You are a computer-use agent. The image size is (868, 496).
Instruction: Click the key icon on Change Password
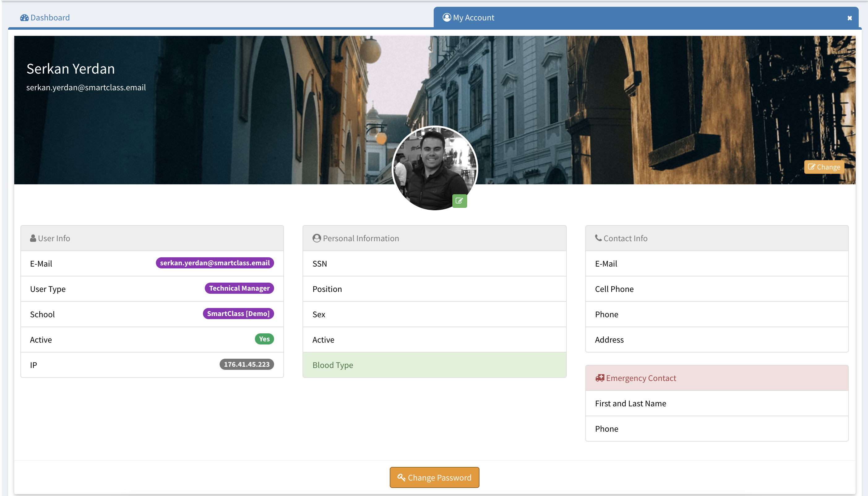(401, 477)
